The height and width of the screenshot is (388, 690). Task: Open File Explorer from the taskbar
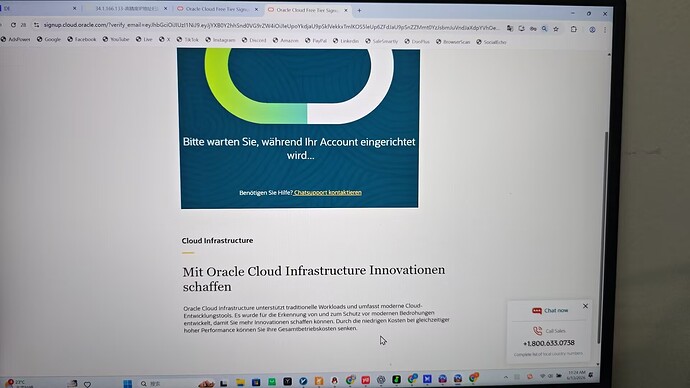240,382
